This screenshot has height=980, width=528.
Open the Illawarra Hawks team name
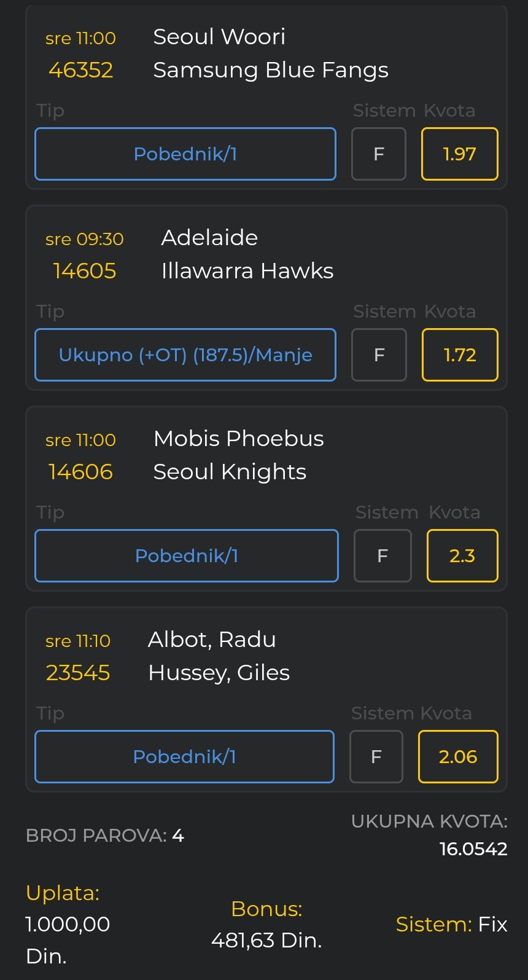(x=247, y=271)
